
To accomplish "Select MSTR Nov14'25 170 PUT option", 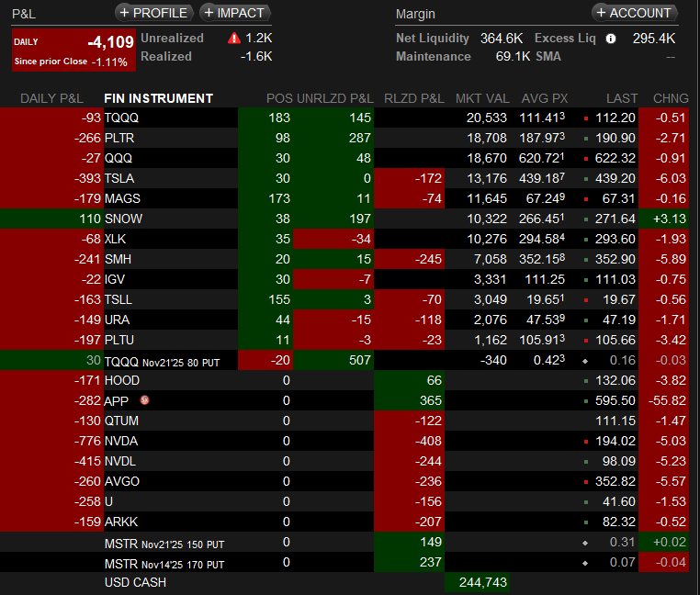I will coord(164,564).
